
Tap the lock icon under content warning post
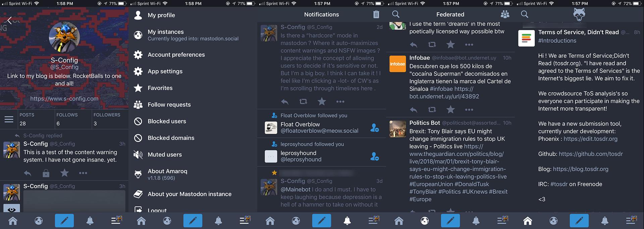pyautogui.click(x=46, y=173)
